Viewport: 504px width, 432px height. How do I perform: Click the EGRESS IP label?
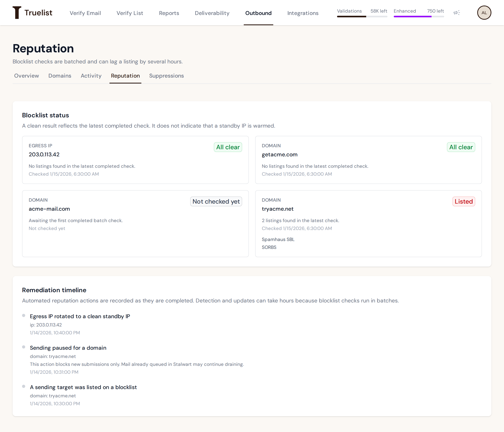coord(40,146)
